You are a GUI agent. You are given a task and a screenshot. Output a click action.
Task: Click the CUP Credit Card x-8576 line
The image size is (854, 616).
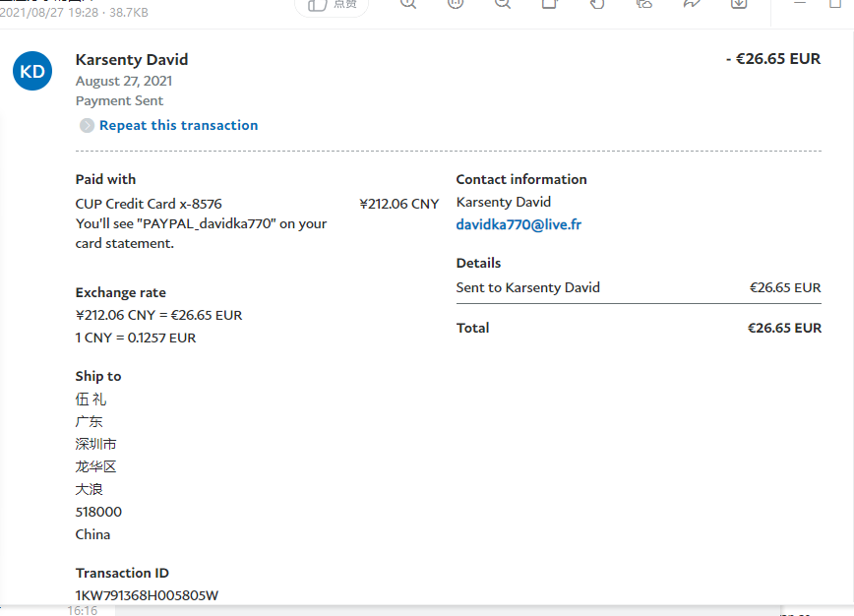click(x=149, y=204)
